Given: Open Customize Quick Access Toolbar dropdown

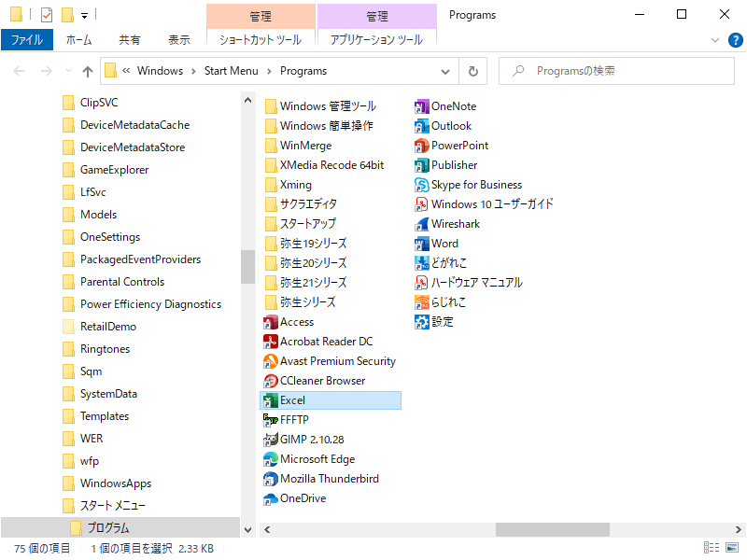Looking at the screenshot, I should [84, 16].
